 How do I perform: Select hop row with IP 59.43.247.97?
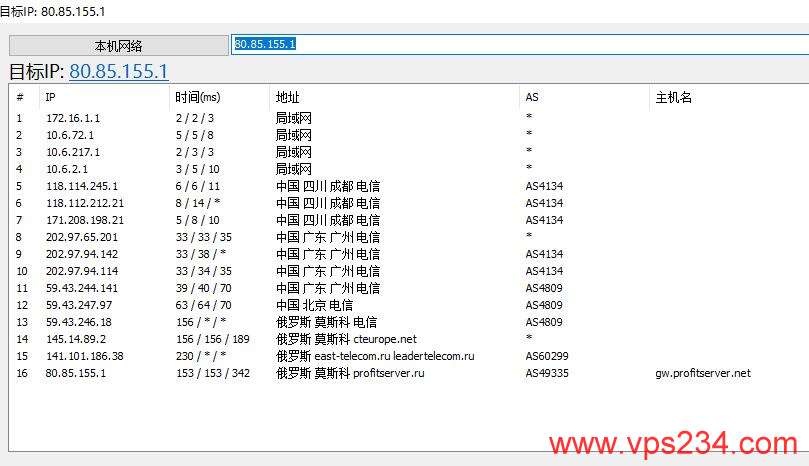(409, 306)
